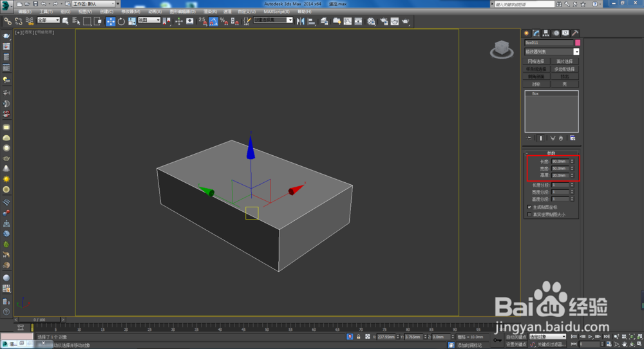Open the Material Editor icon
The height and width of the screenshot is (349, 644).
tap(372, 21)
